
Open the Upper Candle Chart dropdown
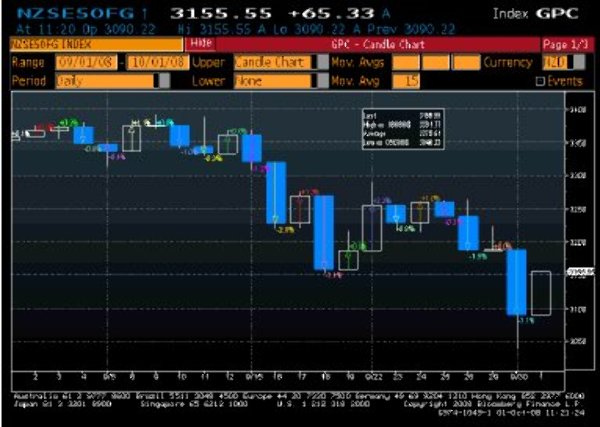tap(268, 62)
